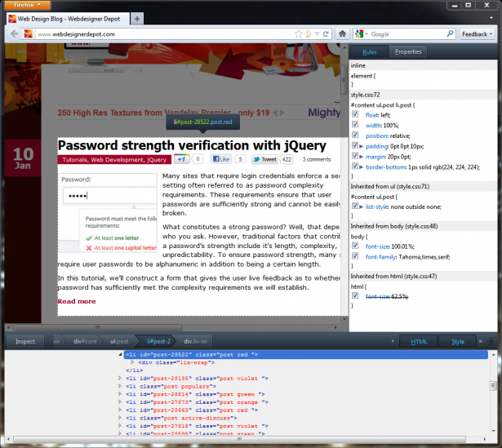Select div#cont in the breadcrumb

85,341
